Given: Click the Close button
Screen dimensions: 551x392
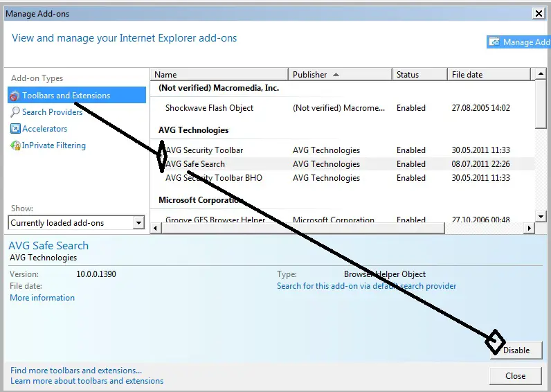Looking at the screenshot, I should (516, 376).
